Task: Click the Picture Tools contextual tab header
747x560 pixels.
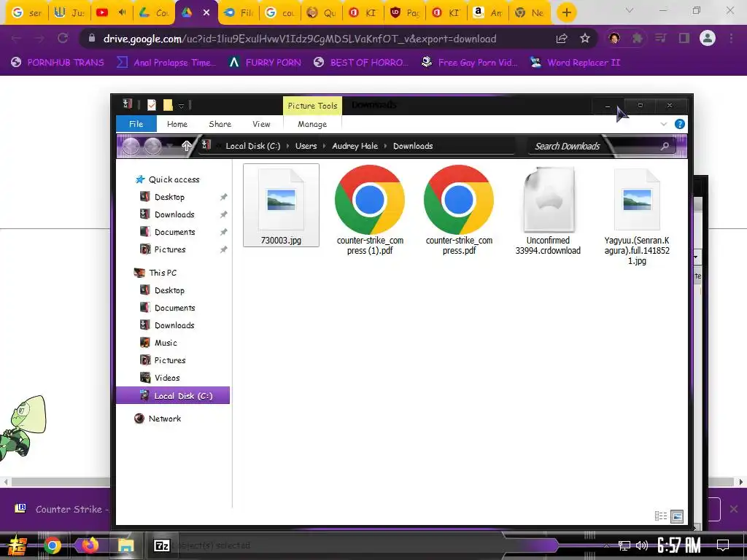Action: pyautogui.click(x=312, y=106)
